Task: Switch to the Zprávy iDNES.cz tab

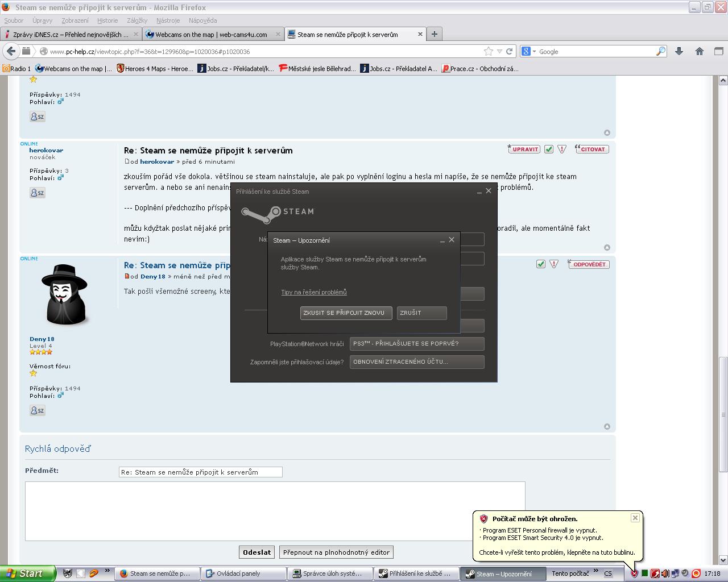Action: point(71,34)
